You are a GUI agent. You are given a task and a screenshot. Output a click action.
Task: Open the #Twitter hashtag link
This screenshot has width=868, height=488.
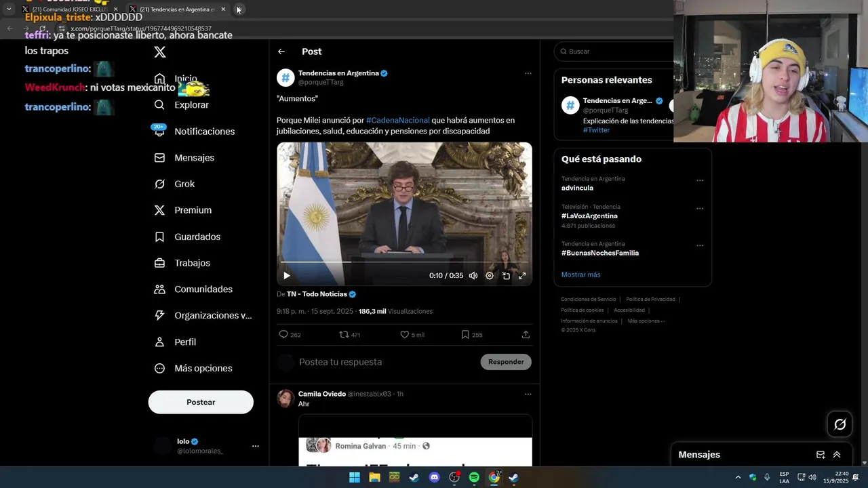pyautogui.click(x=596, y=130)
